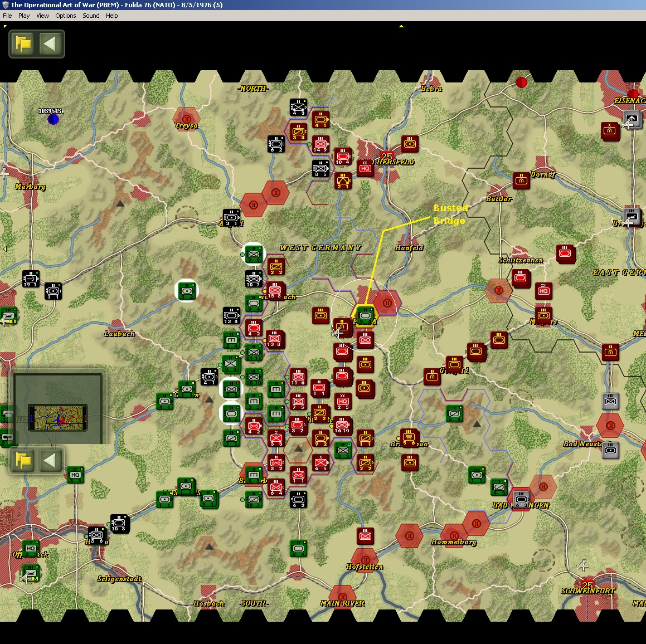This screenshot has width=646, height=644.
Task: Select the red 10 4 armor unit
Action: [342, 157]
